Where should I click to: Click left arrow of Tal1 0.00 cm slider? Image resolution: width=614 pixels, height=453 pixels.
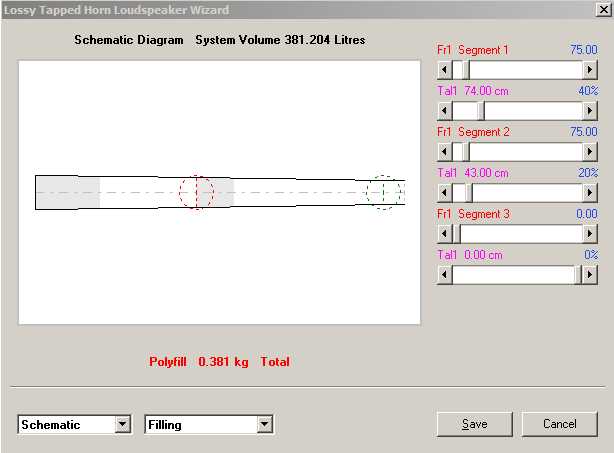[444, 274]
